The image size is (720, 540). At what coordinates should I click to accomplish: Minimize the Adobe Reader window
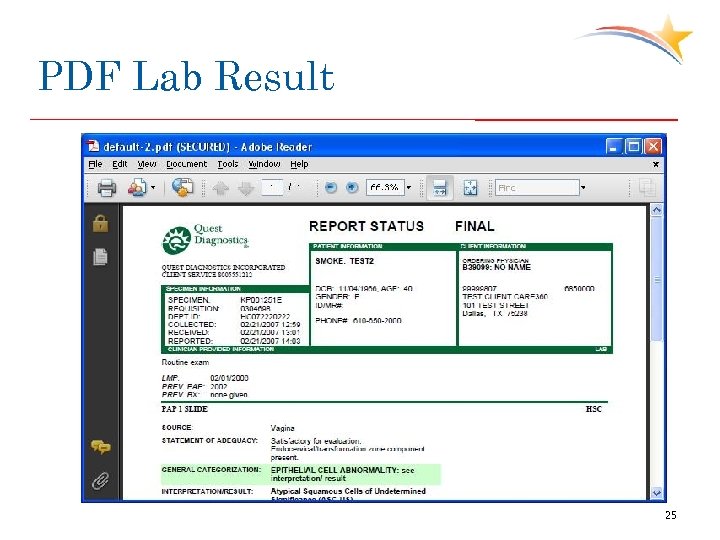pyautogui.click(x=613, y=147)
